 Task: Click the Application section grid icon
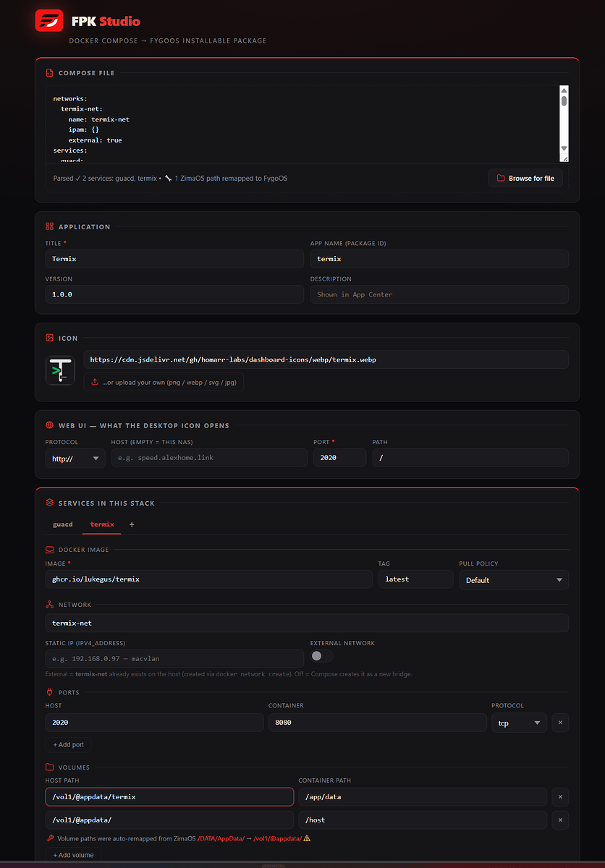pyautogui.click(x=49, y=226)
